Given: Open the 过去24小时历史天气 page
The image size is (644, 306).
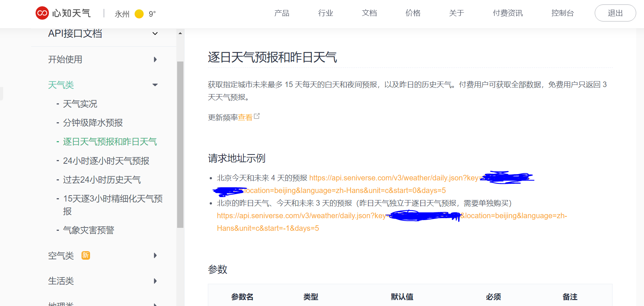Looking at the screenshot, I should coord(102,180).
